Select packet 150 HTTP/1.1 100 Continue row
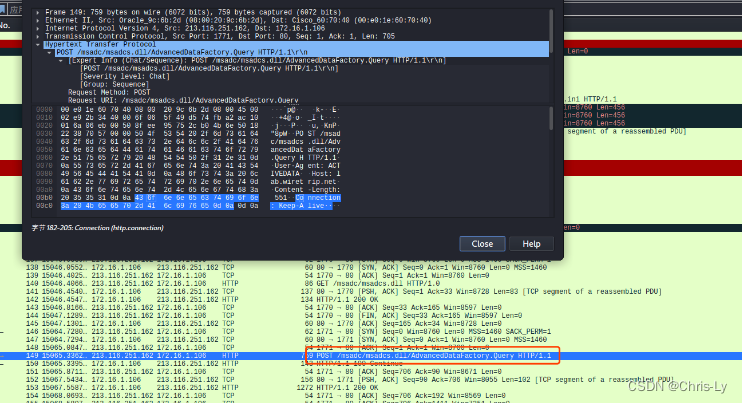This screenshot has width=742, height=403. pyautogui.click(x=371, y=364)
